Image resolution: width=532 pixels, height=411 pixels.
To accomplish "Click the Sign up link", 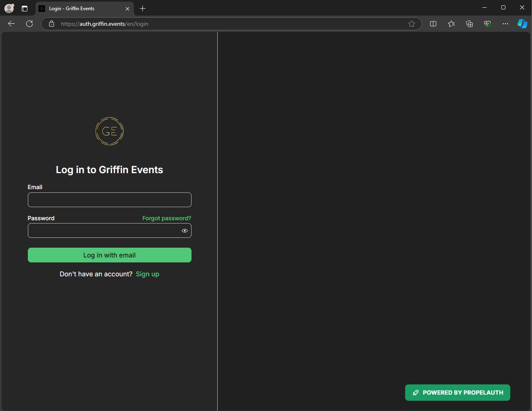I will point(147,274).
